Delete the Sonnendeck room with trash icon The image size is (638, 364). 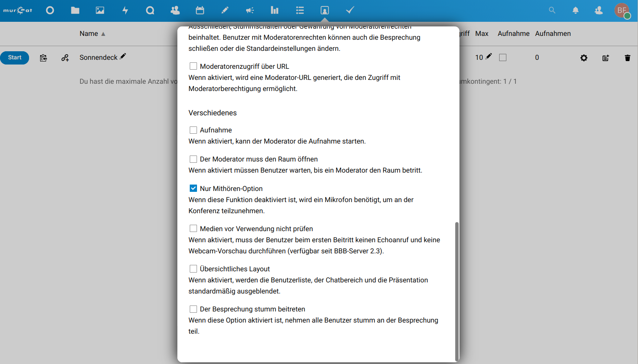pyautogui.click(x=627, y=58)
